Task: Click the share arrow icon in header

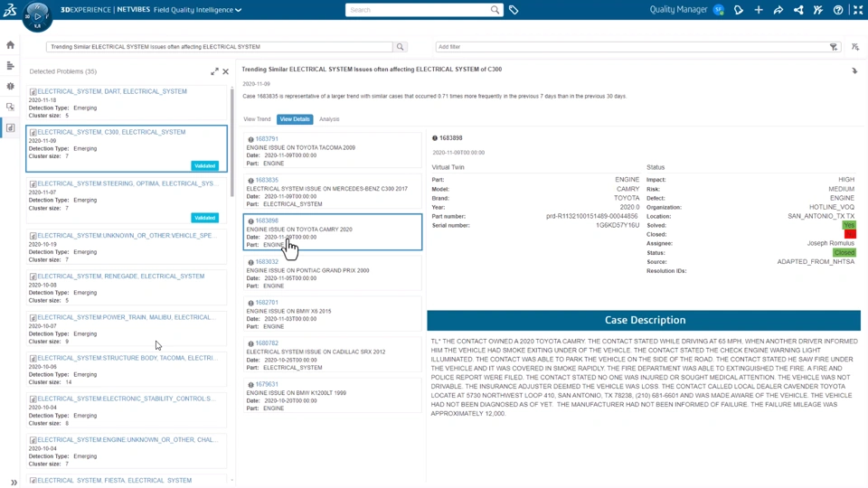Action: coord(778,10)
